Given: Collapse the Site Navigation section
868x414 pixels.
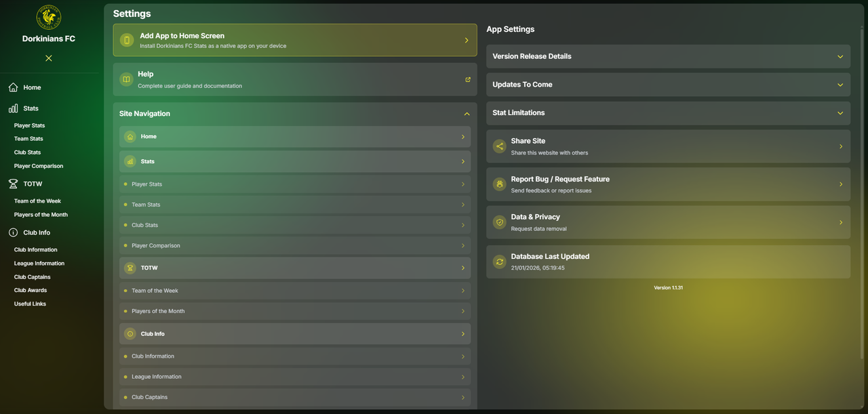Looking at the screenshot, I should pyautogui.click(x=467, y=114).
